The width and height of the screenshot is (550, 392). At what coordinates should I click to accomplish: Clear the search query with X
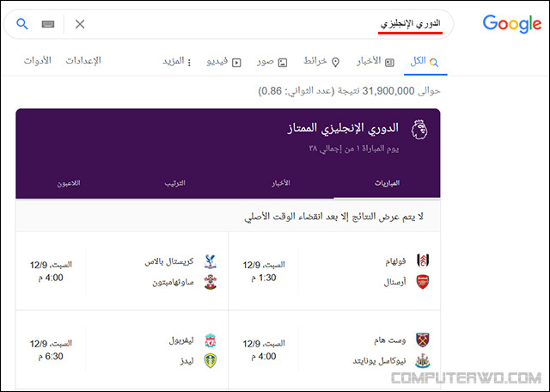[x=80, y=24]
